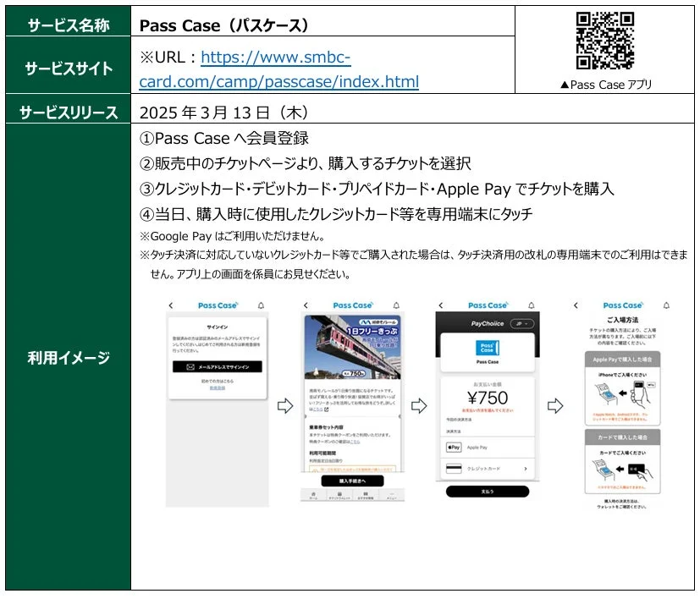This screenshot has height=599, width=700.
Task: Open the JP language dropdown on PayChoiice
Action: tap(521, 325)
